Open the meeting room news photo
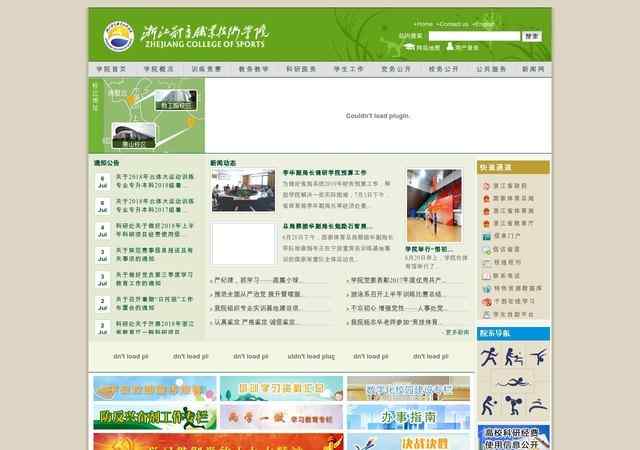This screenshot has height=450, width=640. coord(243,190)
